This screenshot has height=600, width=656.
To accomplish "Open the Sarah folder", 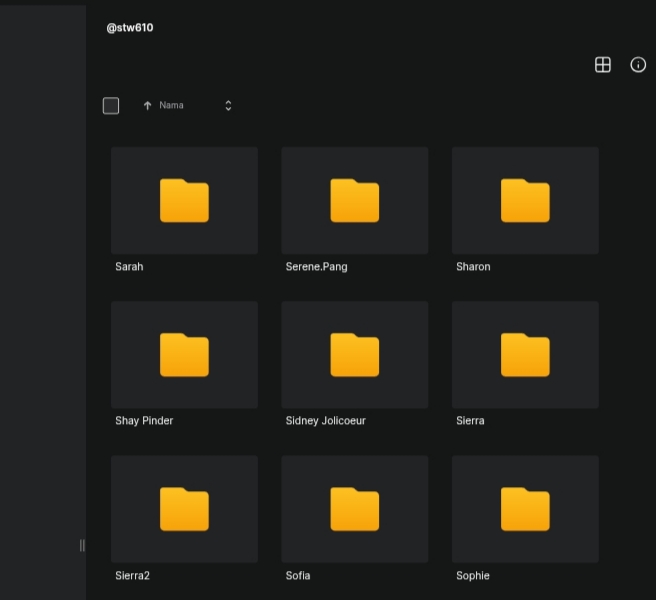I will point(184,200).
